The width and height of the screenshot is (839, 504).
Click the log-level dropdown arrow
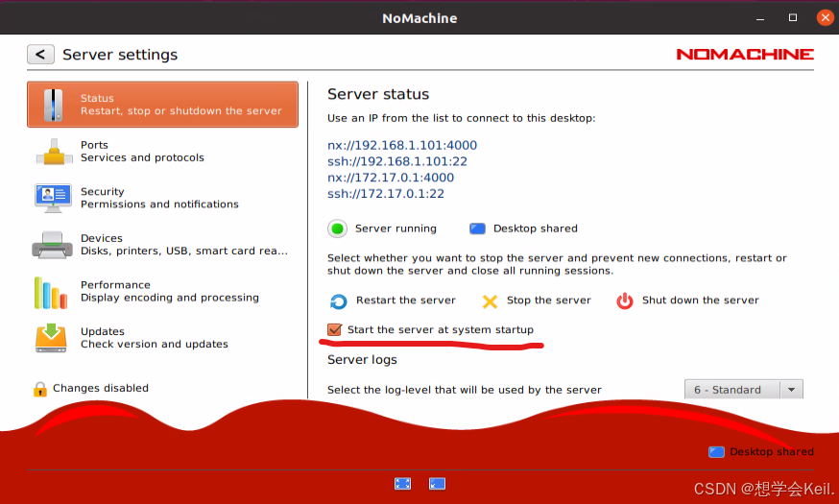pos(791,390)
